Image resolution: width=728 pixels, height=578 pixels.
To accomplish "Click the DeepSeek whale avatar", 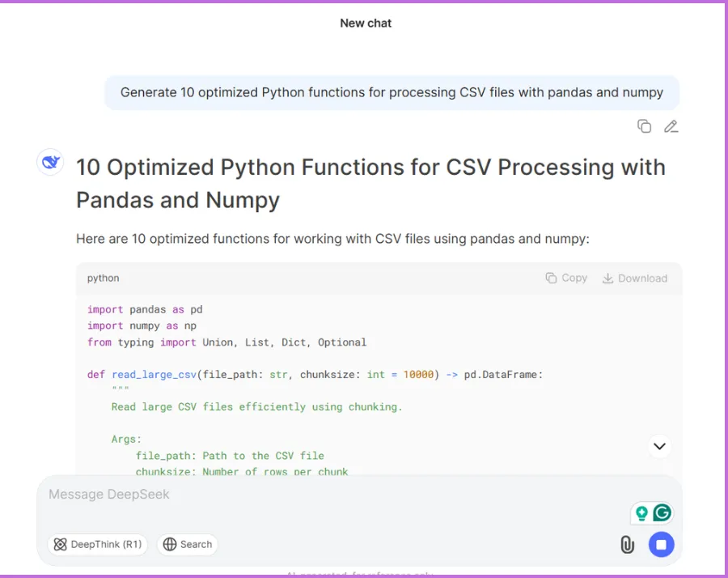I will tap(50, 162).
